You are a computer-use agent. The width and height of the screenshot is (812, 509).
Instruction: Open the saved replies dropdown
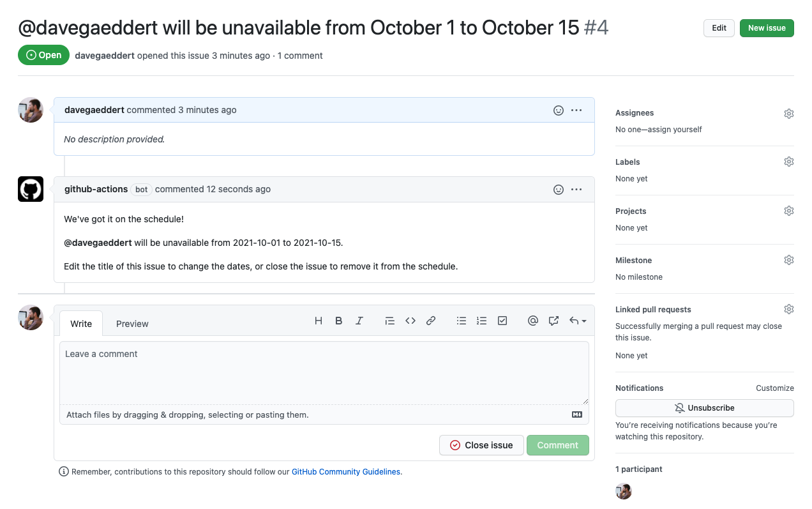575,321
